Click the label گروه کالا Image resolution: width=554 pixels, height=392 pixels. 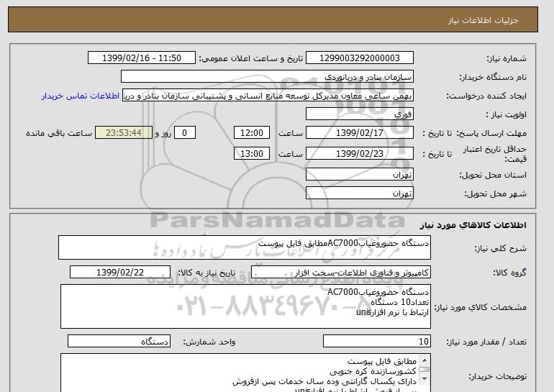pos(510,273)
